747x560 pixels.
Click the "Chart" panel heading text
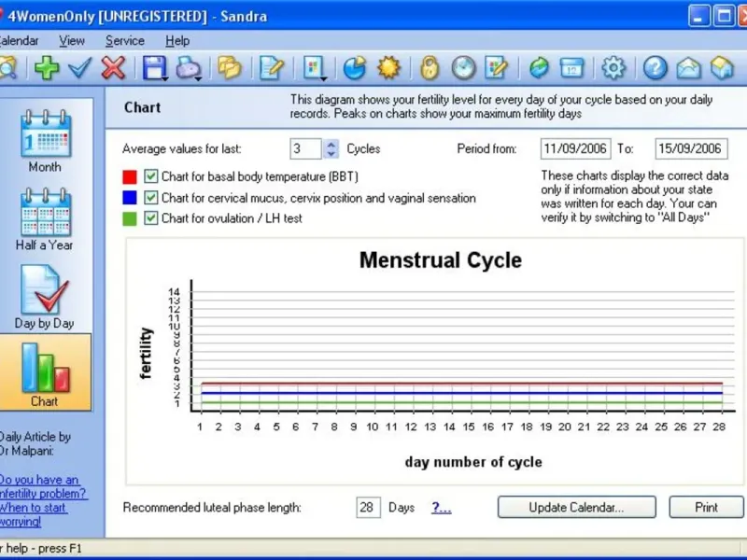[143, 107]
